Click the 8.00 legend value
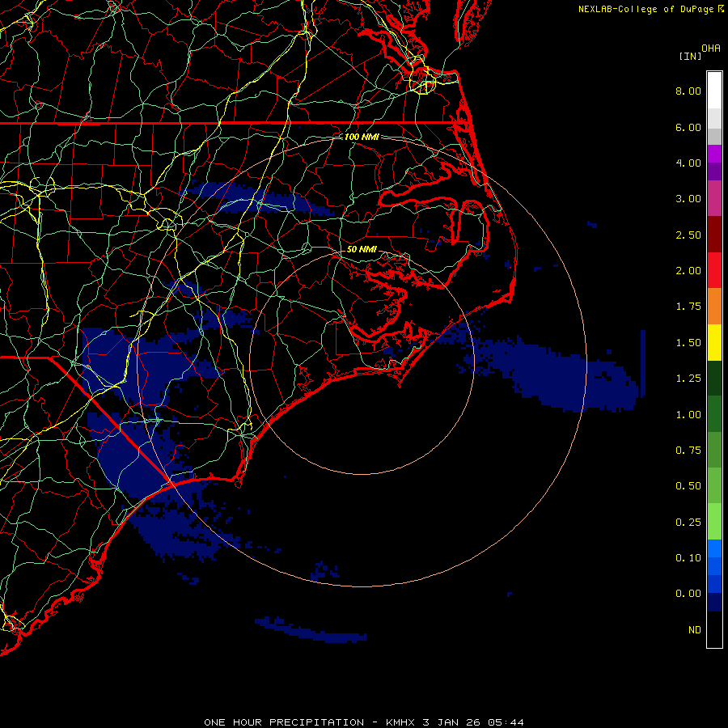This screenshot has width=728, height=728. (688, 91)
